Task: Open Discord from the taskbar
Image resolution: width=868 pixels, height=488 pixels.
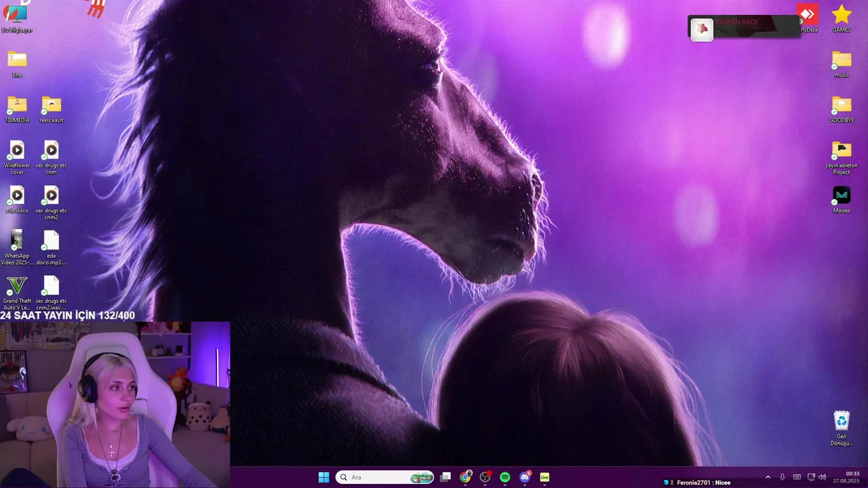Action: [525, 477]
